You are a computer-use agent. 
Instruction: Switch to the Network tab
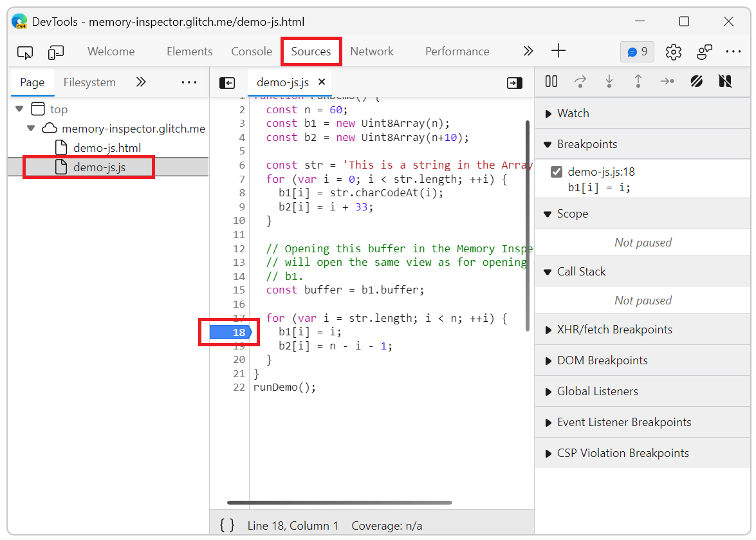(x=372, y=51)
